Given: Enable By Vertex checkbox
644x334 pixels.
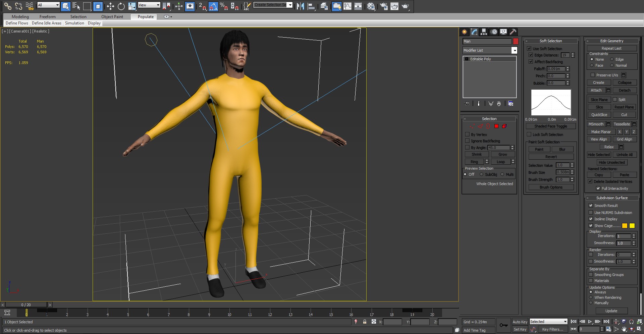Looking at the screenshot, I should [467, 134].
